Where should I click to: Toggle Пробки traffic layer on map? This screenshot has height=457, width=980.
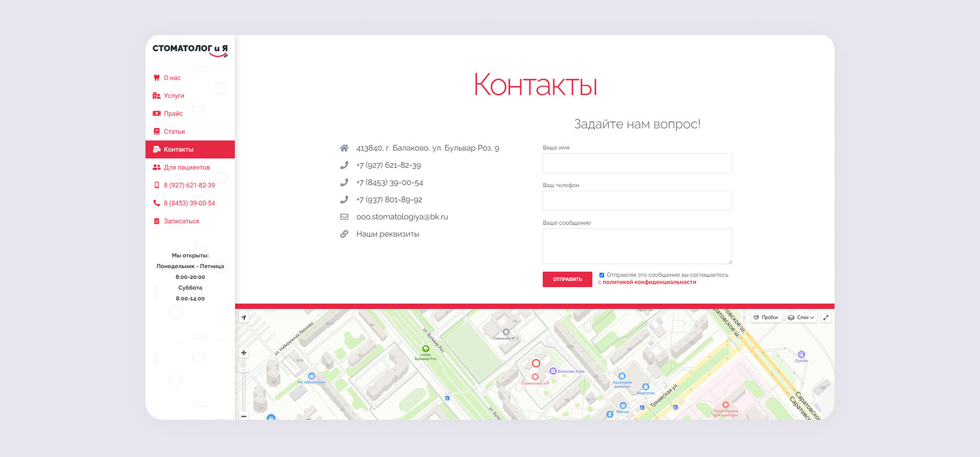pos(766,318)
